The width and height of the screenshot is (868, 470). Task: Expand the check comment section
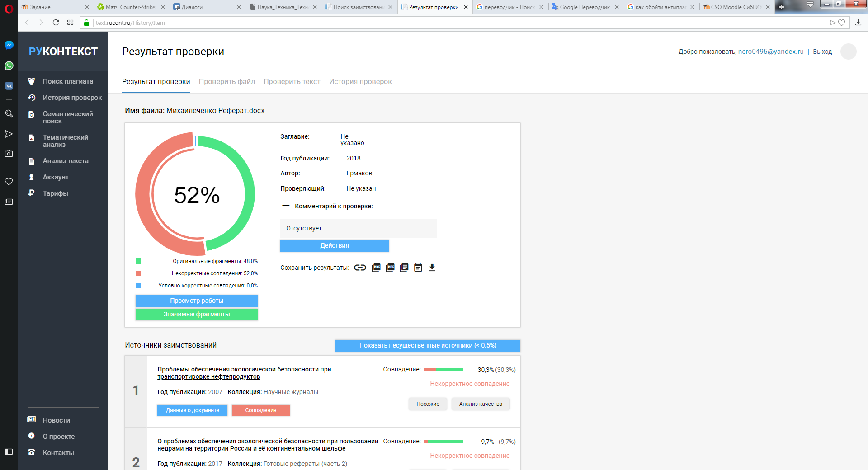coord(285,206)
